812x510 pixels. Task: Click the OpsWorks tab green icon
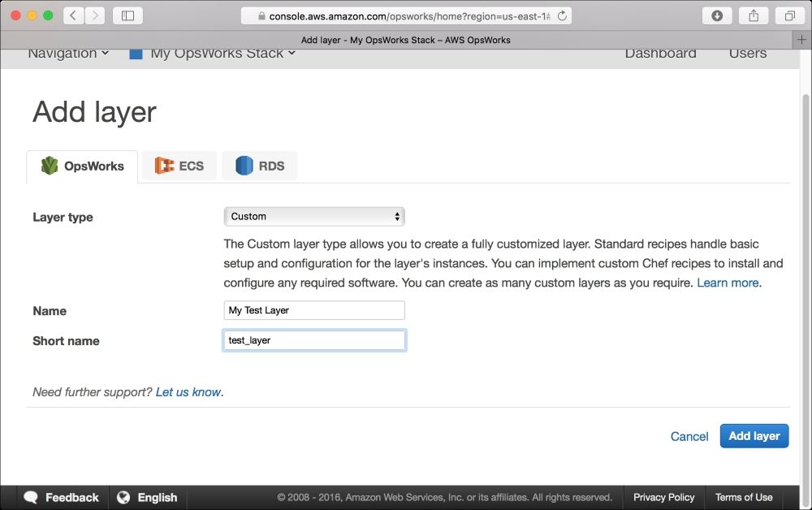(50, 166)
